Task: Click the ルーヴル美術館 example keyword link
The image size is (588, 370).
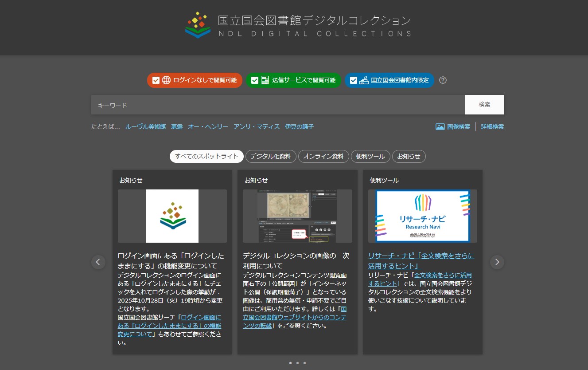Action: 145,126
